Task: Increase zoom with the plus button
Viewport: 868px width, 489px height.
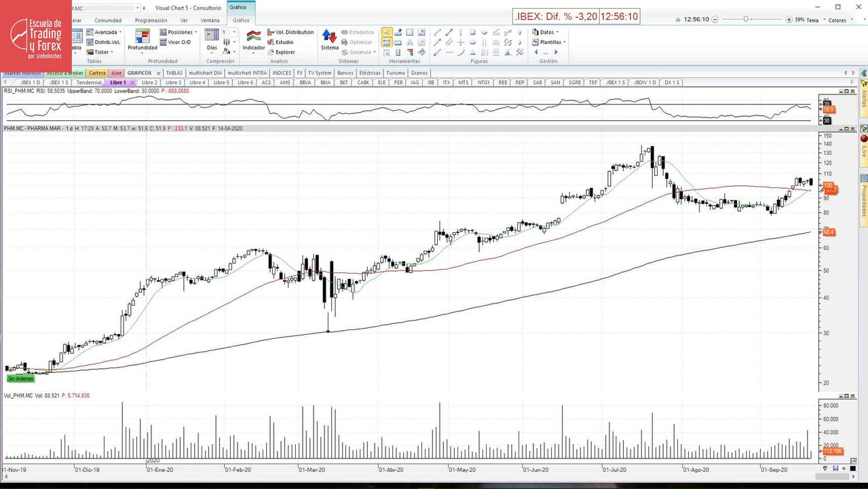Action: [x=789, y=20]
